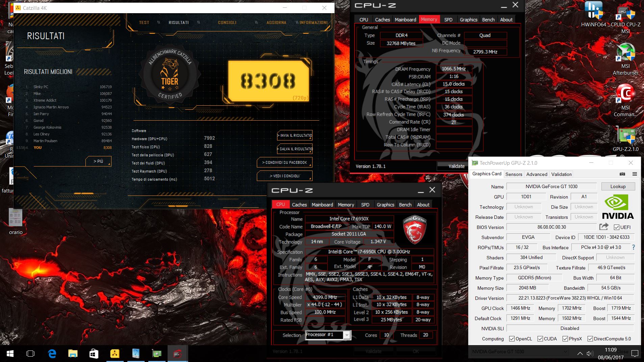Toggle CUDA checkbox in GPU-Z
644x362 pixels.
(x=540, y=339)
